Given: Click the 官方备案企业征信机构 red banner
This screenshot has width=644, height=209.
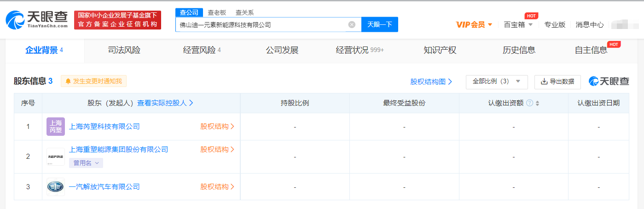Looking at the screenshot, I should click(117, 20).
